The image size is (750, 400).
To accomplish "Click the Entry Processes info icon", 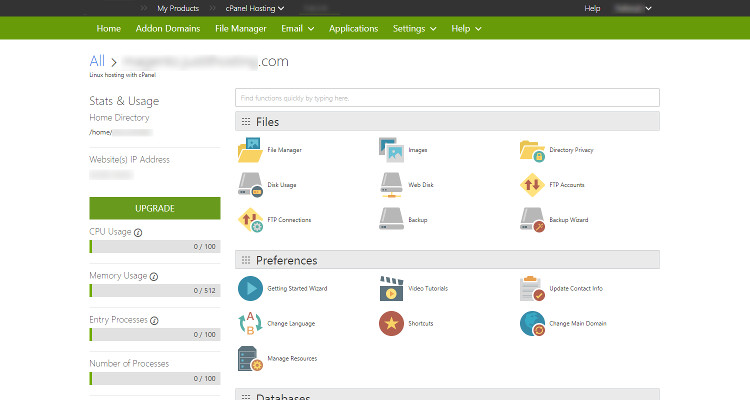I will point(154,321).
